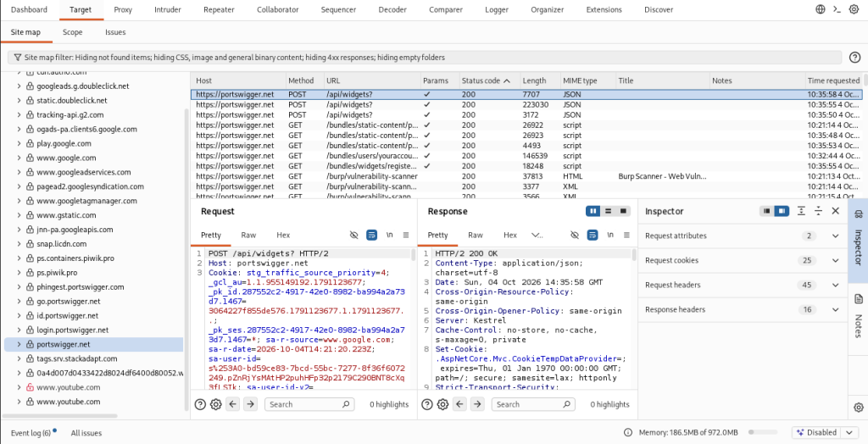Image resolution: width=868 pixels, height=444 pixels.
Task: Select top-bottom stacked request/response layout
Action: [x=609, y=211]
